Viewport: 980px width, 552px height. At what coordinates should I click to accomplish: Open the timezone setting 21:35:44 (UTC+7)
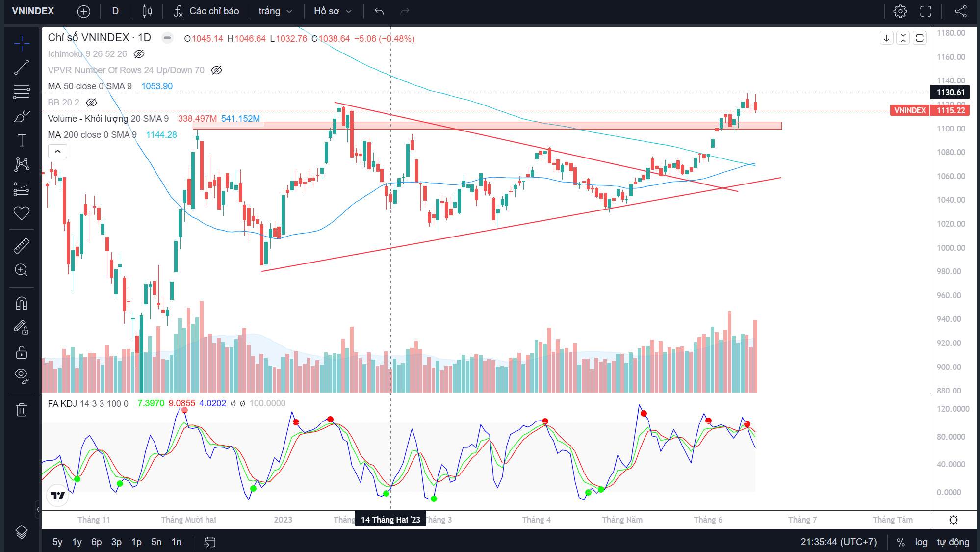point(839,542)
